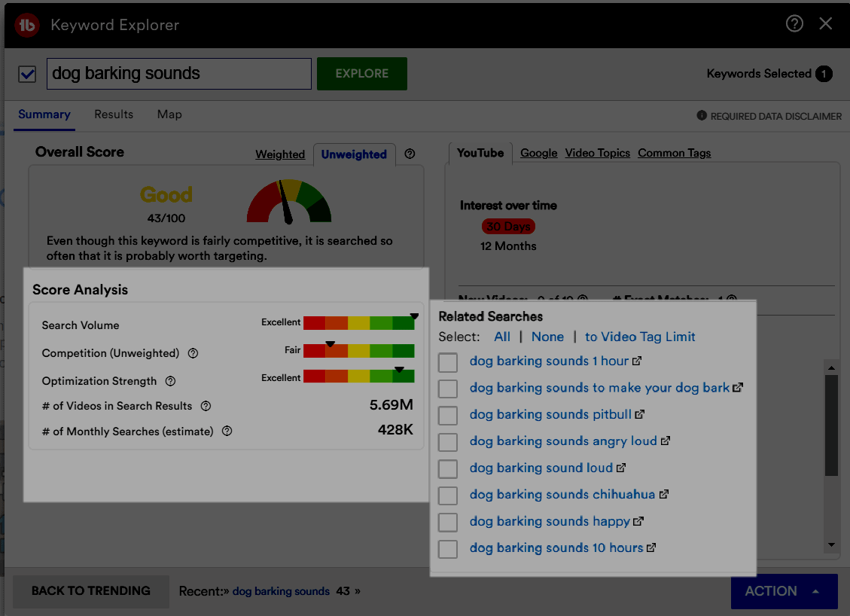850x616 pixels.
Task: Check 'dog barking sound loud' box
Action: click(x=448, y=468)
